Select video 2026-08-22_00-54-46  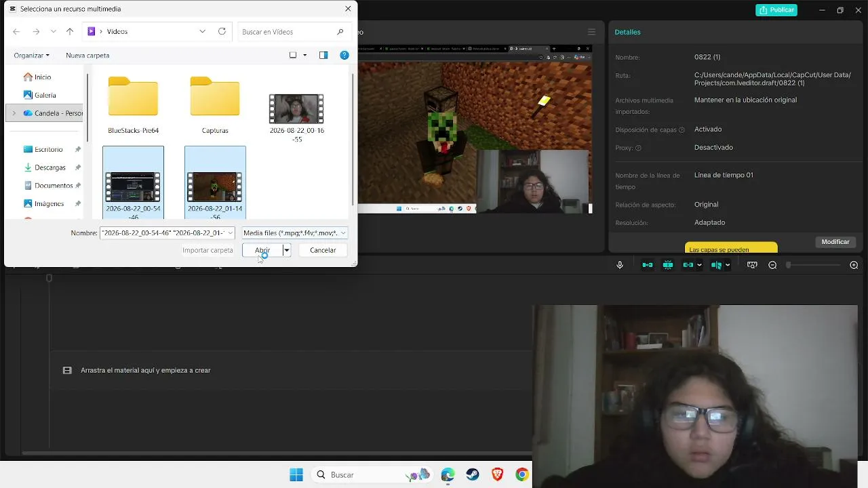tap(133, 183)
